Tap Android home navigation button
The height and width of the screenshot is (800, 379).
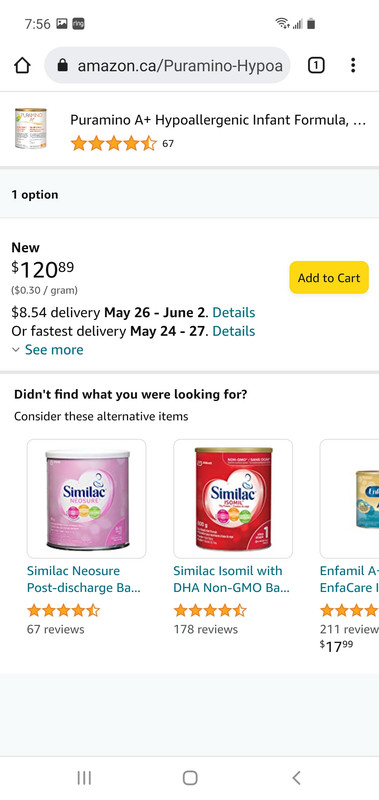[190, 778]
